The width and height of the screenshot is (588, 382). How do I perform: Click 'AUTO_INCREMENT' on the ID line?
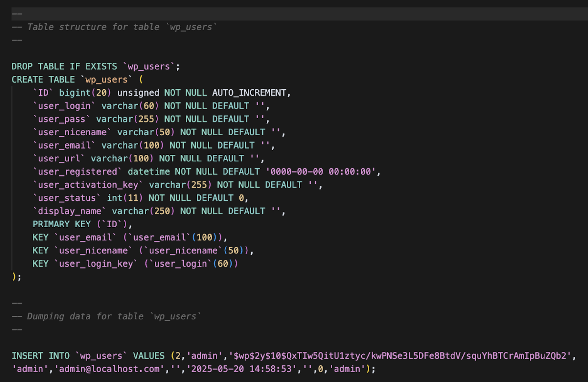click(249, 92)
